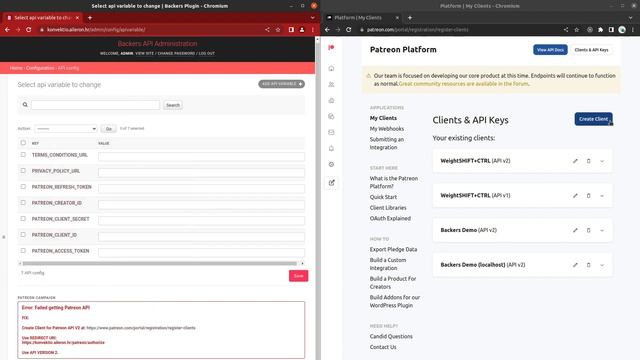
Task: Edit WeightSHIFT+CTRL (API v1) client pencil icon
Action: point(575,196)
